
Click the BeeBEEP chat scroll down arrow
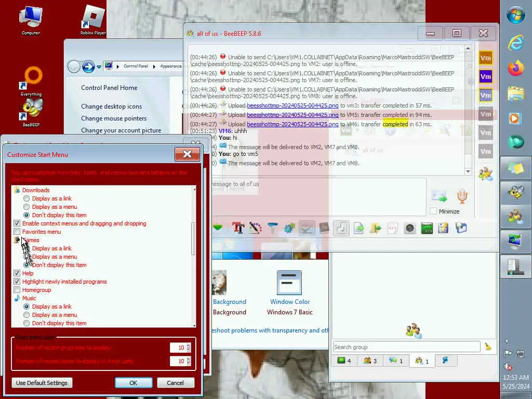click(468, 171)
